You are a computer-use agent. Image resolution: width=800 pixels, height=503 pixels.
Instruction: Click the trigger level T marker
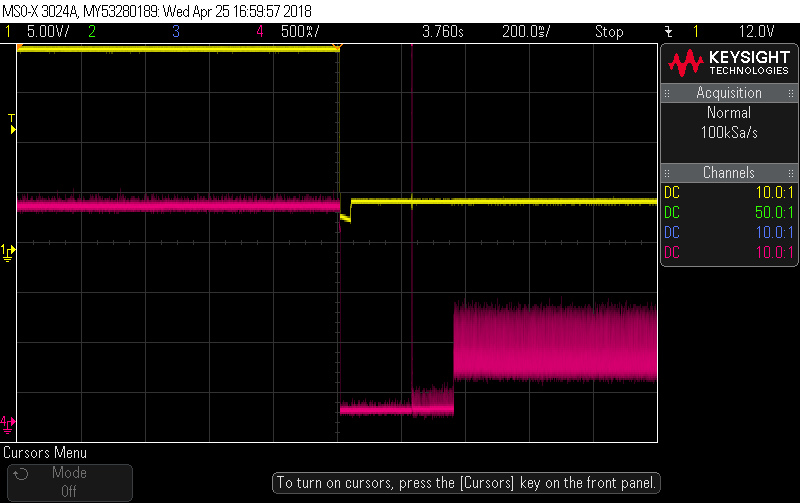pos(12,124)
